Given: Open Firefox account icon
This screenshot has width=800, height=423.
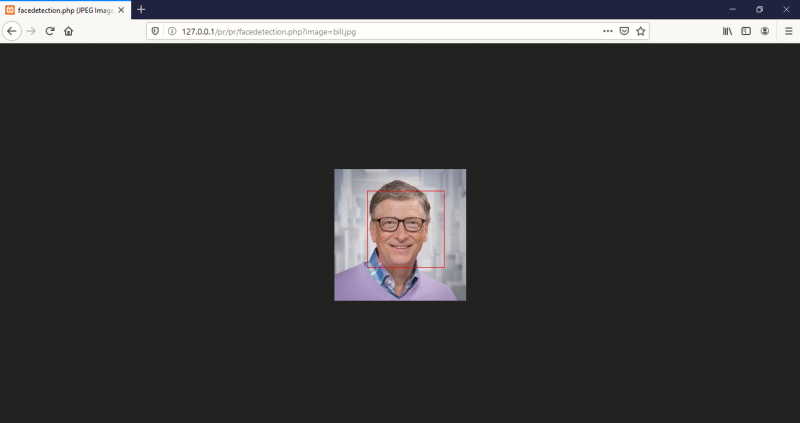Looking at the screenshot, I should tap(764, 31).
